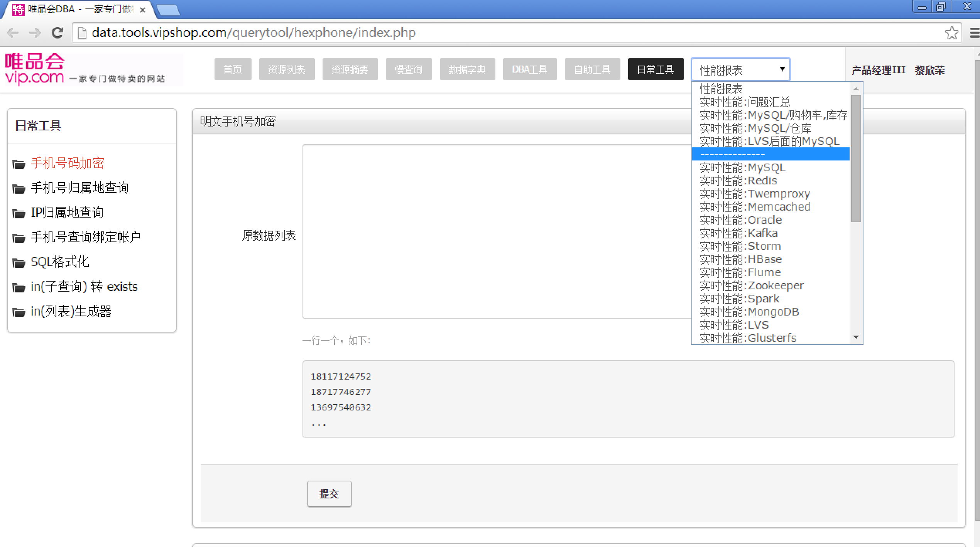Choose 实时性能:Oracle from the list
The height and width of the screenshot is (547, 980).
tap(770, 220)
